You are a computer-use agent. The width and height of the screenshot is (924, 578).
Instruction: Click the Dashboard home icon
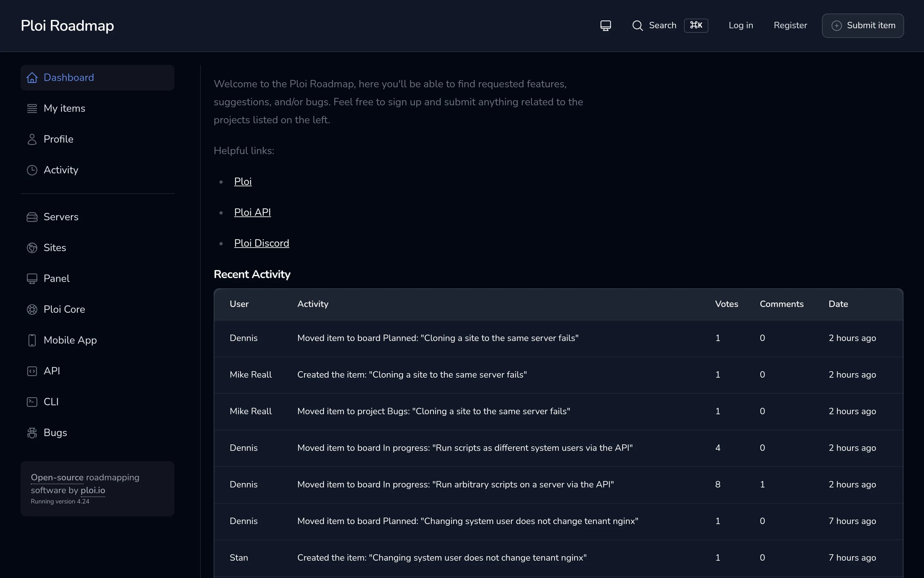(x=32, y=78)
